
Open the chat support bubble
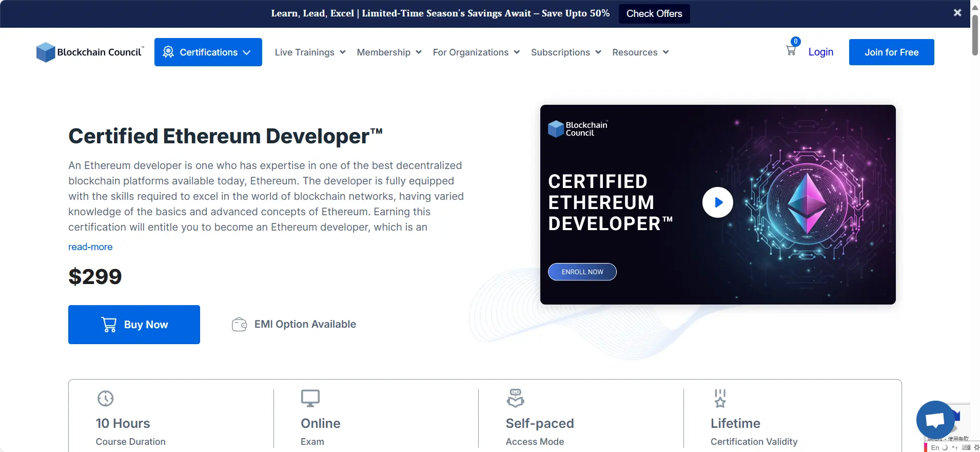pos(935,420)
